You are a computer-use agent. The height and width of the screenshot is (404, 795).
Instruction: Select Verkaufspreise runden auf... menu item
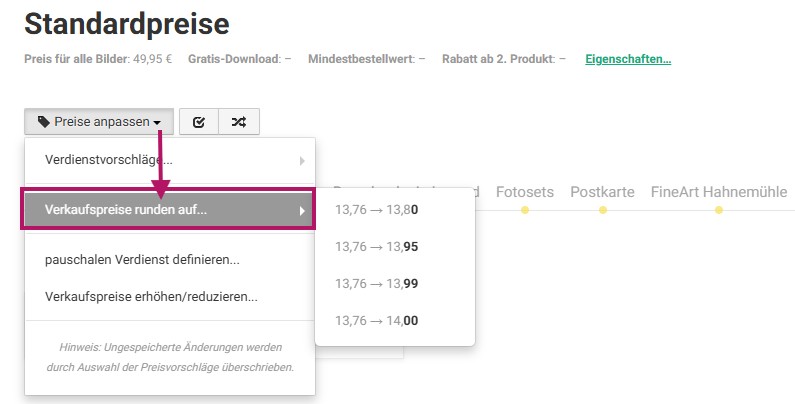click(x=127, y=210)
